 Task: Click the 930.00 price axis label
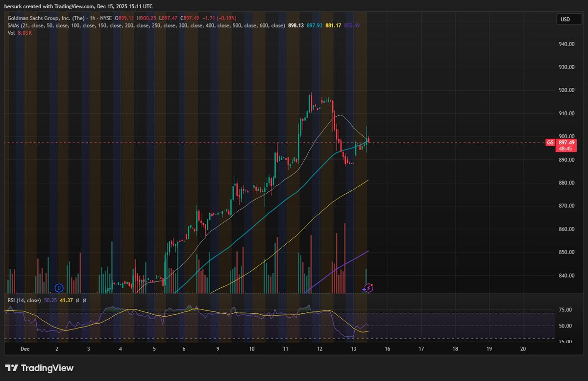point(566,67)
